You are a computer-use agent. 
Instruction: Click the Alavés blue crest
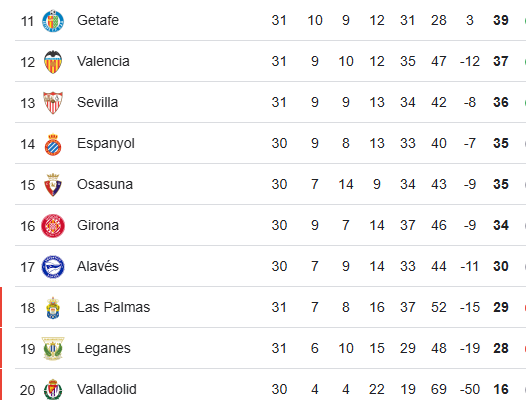[53, 267]
